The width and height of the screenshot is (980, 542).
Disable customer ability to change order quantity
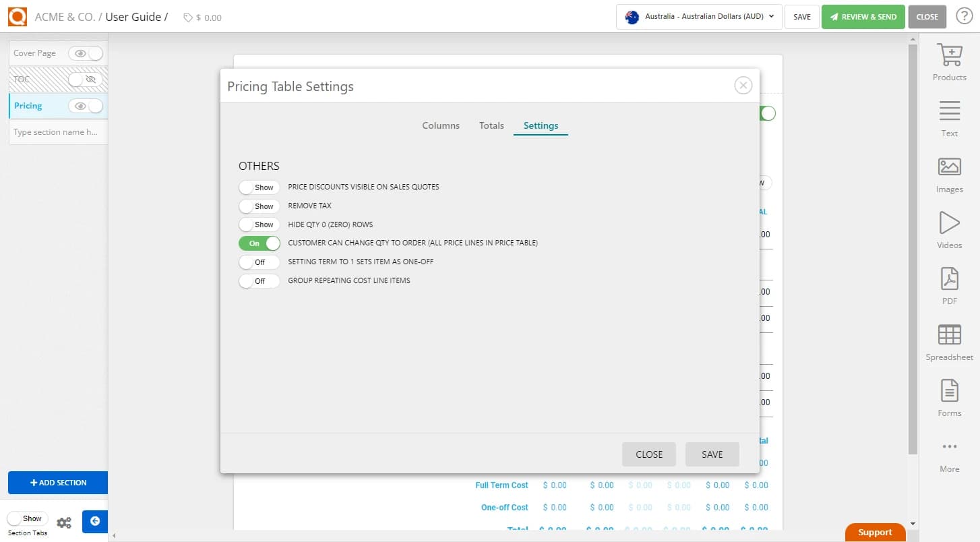pos(259,243)
